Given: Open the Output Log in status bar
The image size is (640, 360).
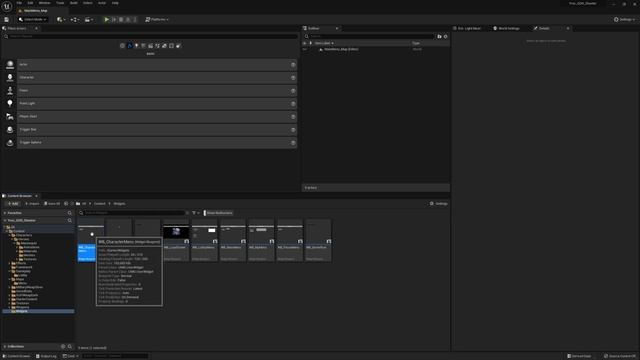Looking at the screenshot, I should coord(46,356).
